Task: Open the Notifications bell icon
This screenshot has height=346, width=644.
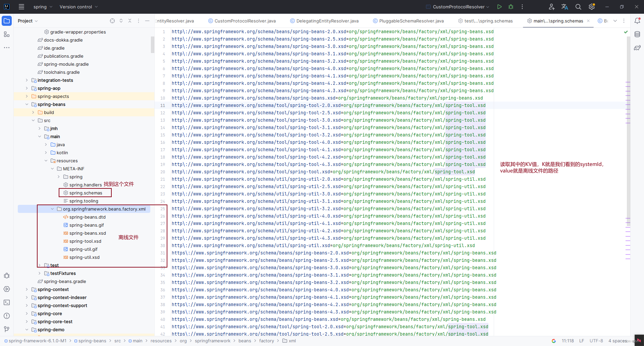Action: tap(637, 21)
